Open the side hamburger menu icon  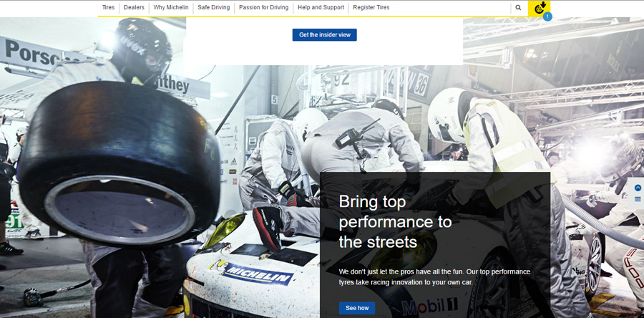tap(638, 199)
